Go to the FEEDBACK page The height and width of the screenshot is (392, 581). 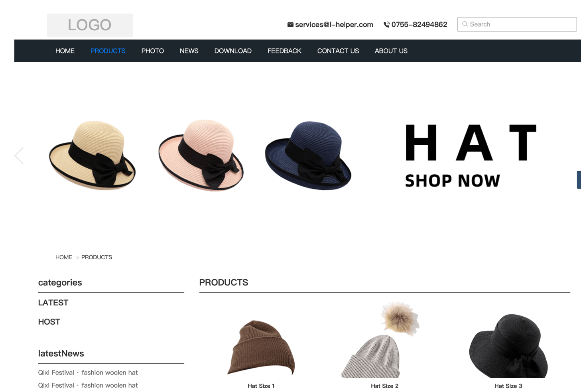click(x=284, y=51)
